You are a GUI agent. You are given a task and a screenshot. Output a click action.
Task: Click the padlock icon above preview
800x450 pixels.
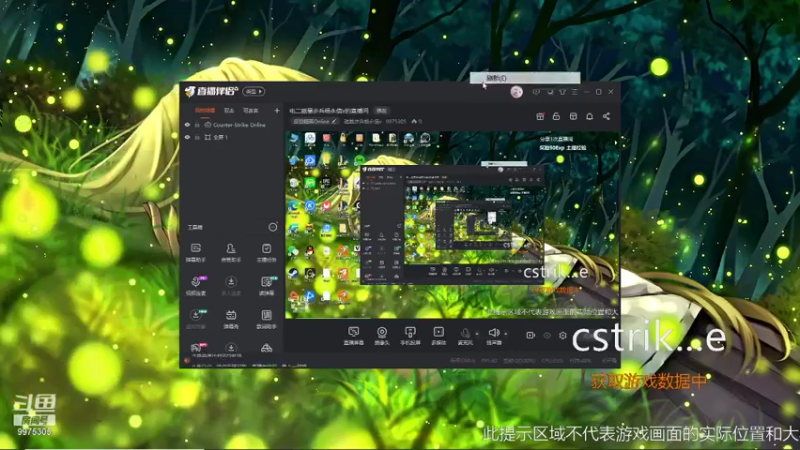click(556, 116)
